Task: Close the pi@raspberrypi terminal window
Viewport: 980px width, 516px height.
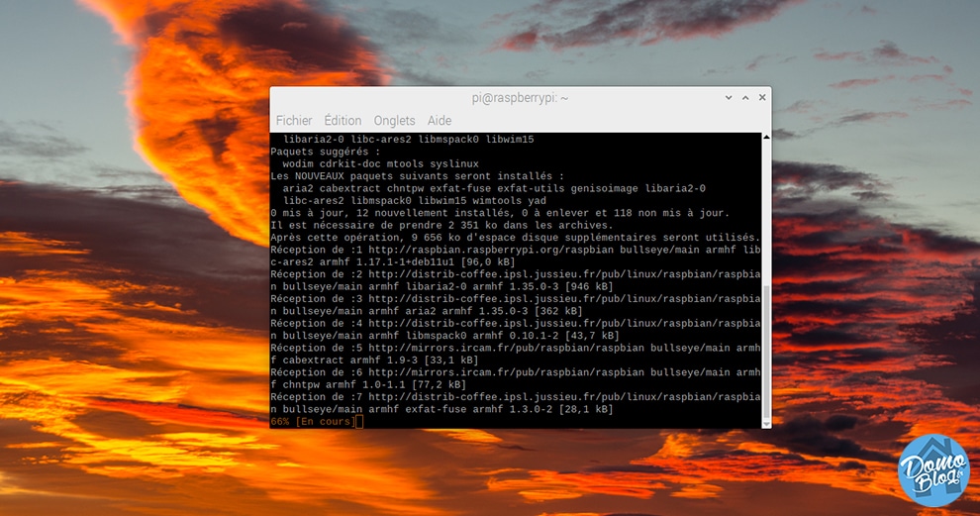Action: [762, 98]
